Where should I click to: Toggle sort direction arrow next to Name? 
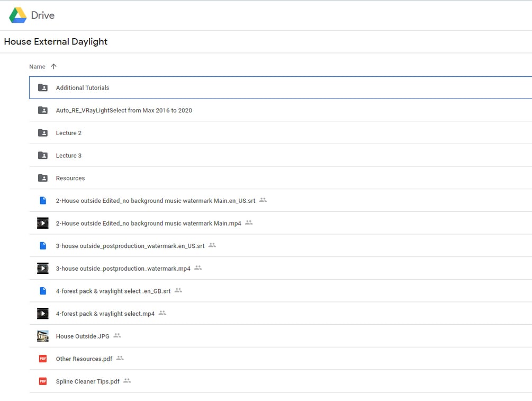pos(53,67)
